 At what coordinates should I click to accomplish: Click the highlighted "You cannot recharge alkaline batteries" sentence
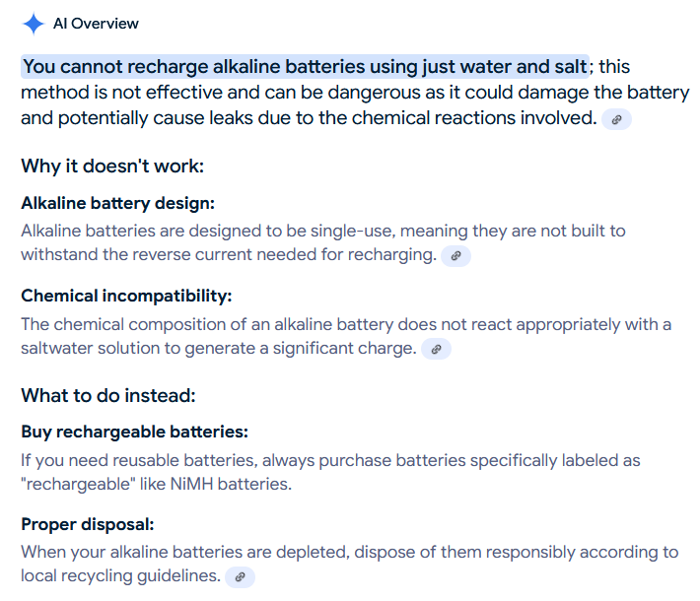click(305, 67)
